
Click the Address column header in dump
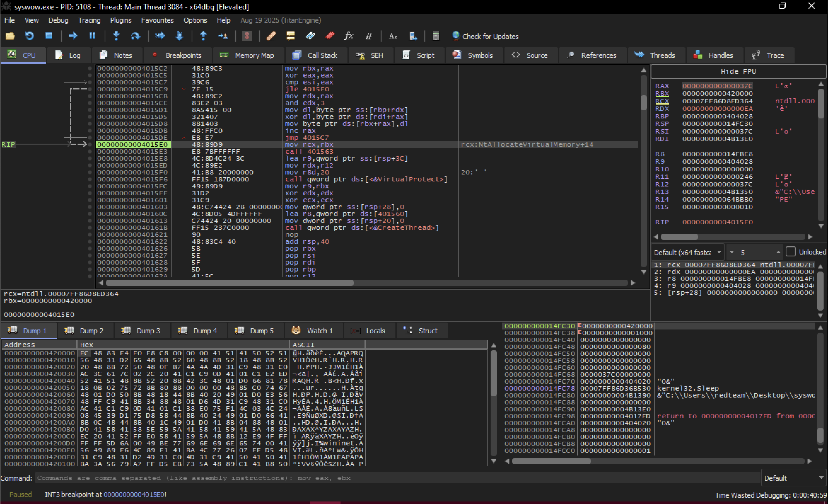(39, 345)
